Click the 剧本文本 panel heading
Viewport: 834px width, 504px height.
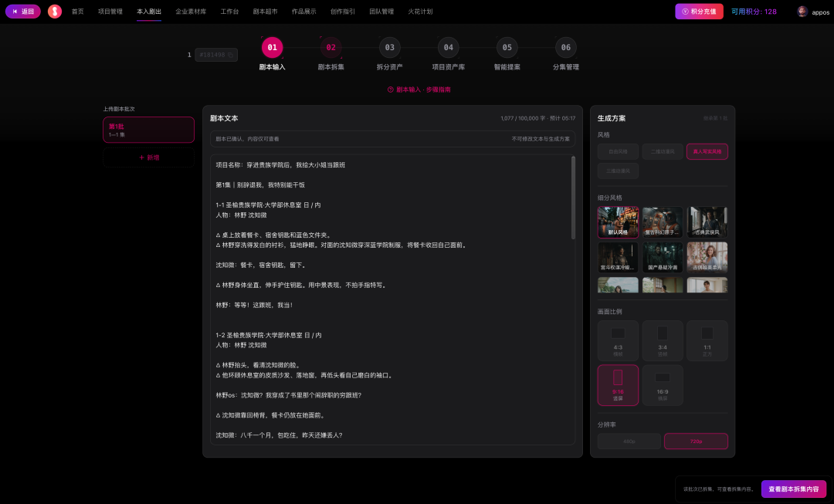pyautogui.click(x=224, y=118)
